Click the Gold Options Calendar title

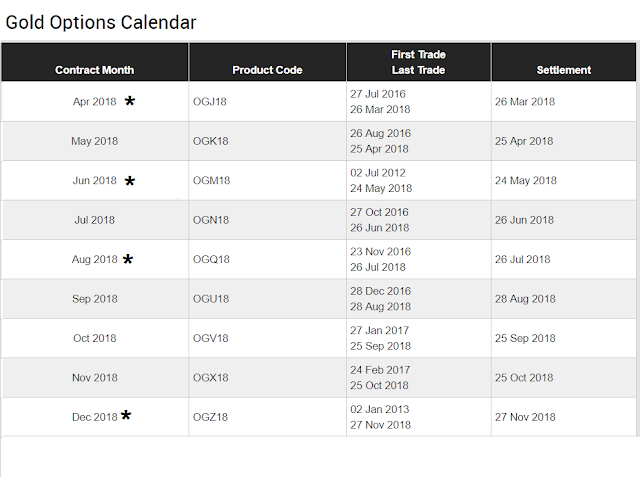101,21
